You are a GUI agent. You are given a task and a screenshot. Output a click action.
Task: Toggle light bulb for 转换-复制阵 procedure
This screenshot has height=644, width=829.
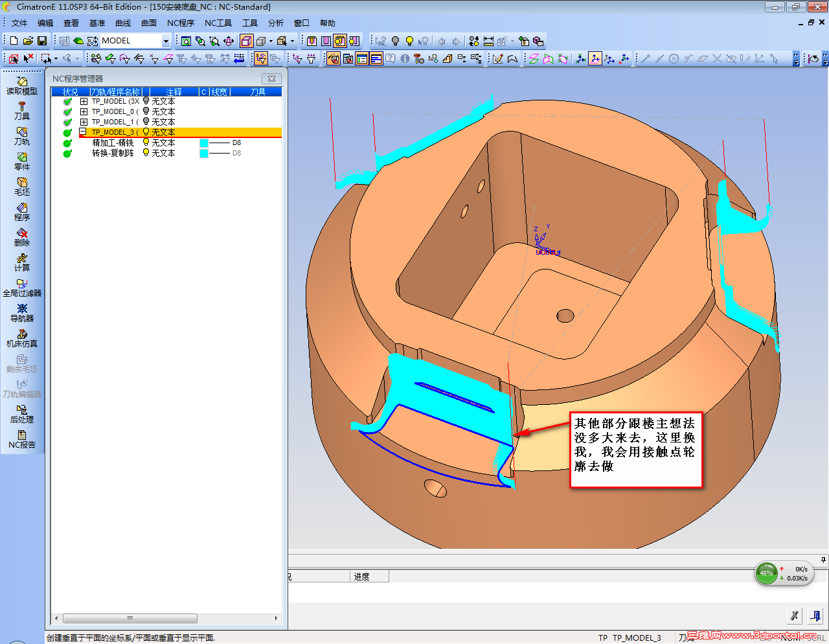coord(146,153)
